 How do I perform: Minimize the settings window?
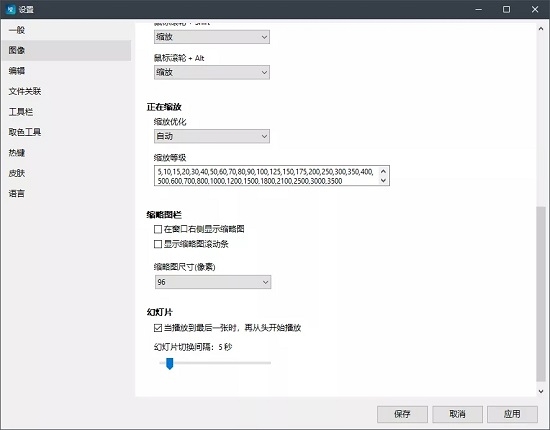(x=478, y=9)
